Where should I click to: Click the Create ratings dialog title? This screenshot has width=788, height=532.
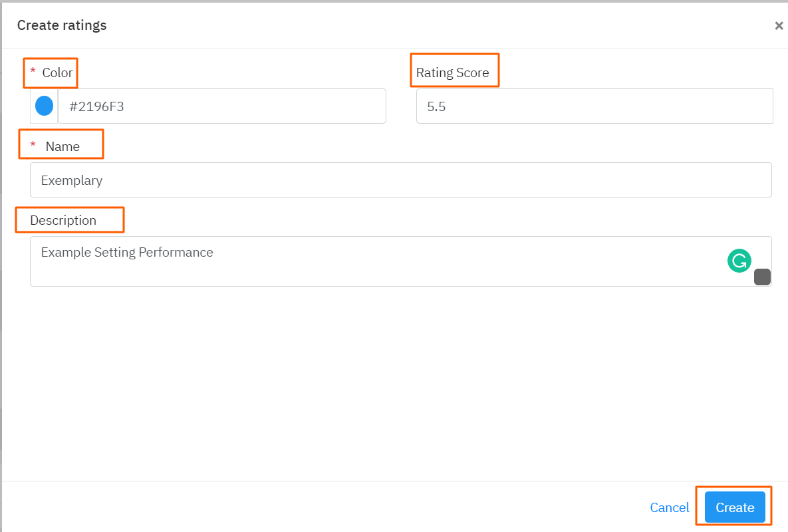pos(62,25)
